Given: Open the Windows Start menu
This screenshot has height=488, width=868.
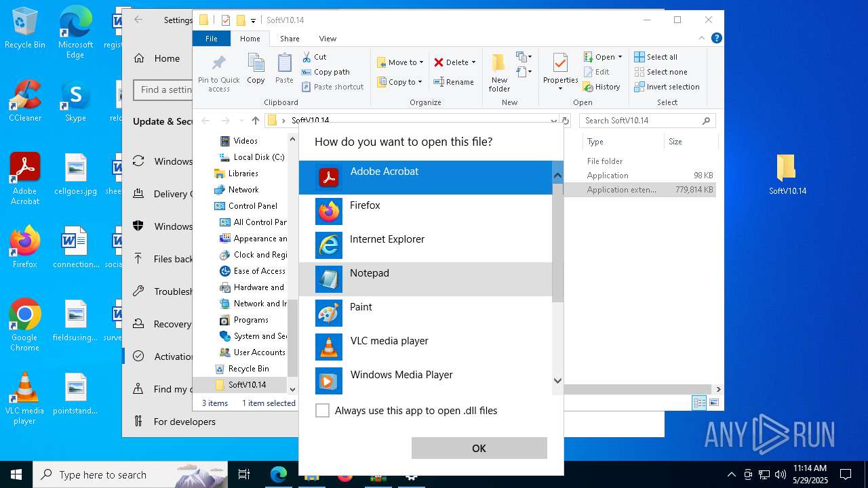Looking at the screenshot, I should [x=16, y=474].
